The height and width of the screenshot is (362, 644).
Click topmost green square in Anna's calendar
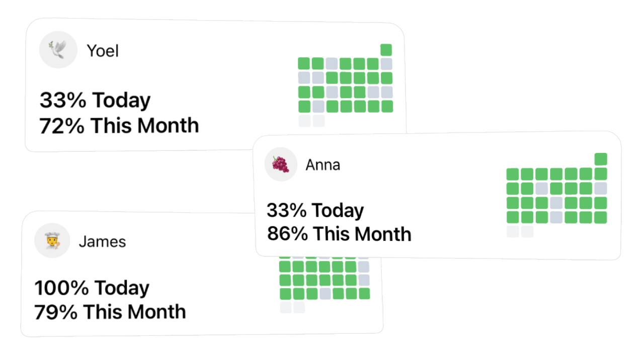(x=601, y=159)
